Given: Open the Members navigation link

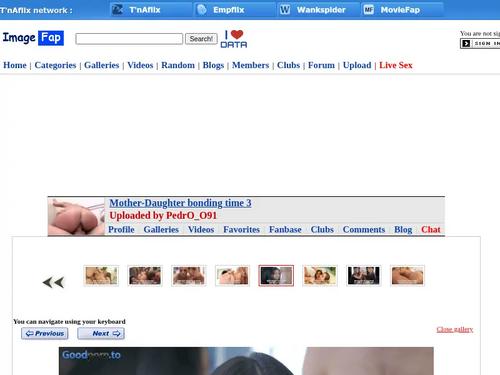Looking at the screenshot, I should coord(250,65).
